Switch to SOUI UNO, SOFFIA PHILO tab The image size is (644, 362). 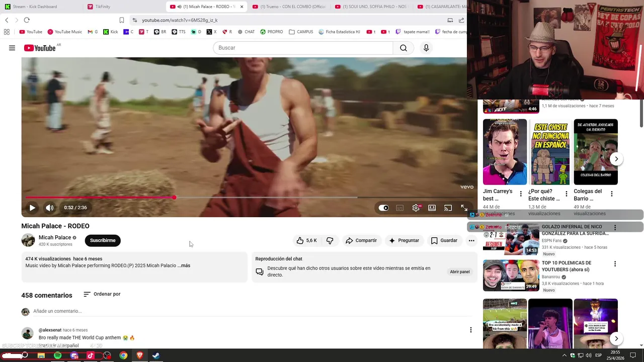click(372, 7)
